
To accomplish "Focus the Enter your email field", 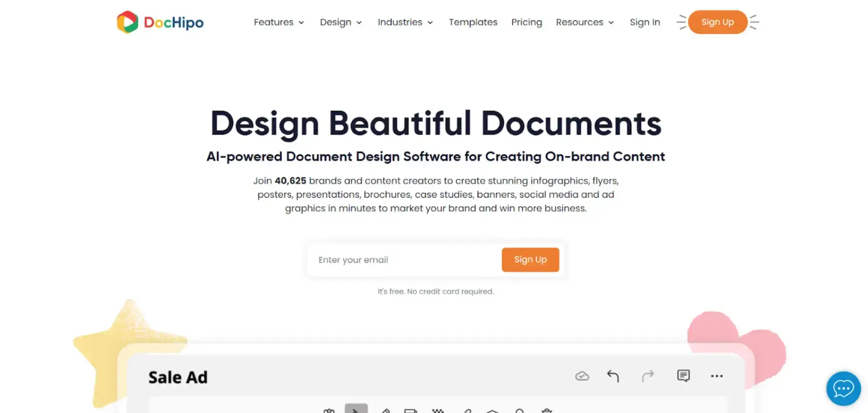I will point(405,260).
